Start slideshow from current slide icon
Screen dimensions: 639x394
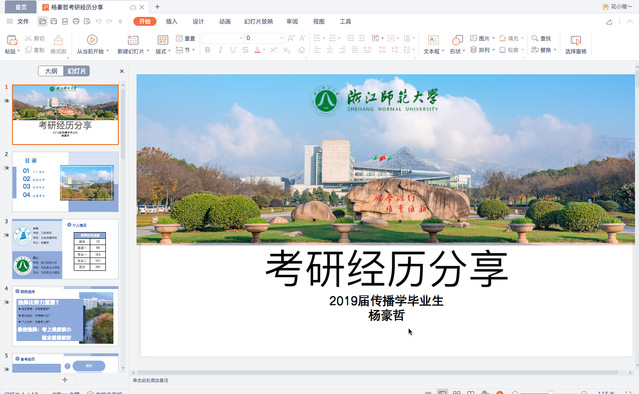point(92,40)
